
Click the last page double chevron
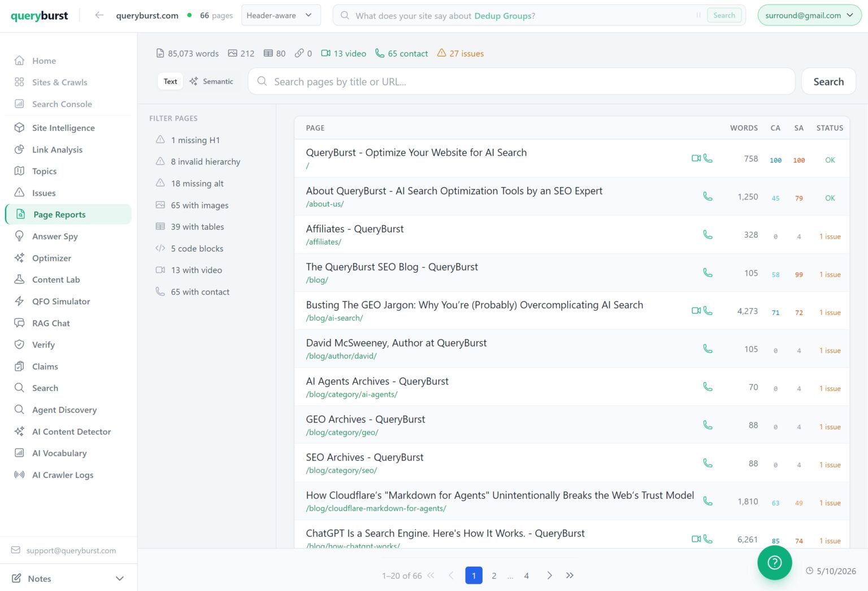pyautogui.click(x=570, y=575)
